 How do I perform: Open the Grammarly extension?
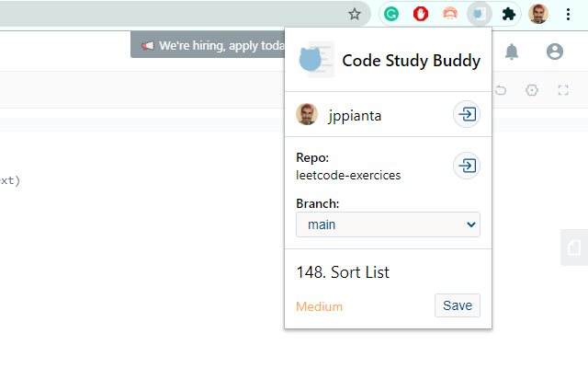coord(391,14)
